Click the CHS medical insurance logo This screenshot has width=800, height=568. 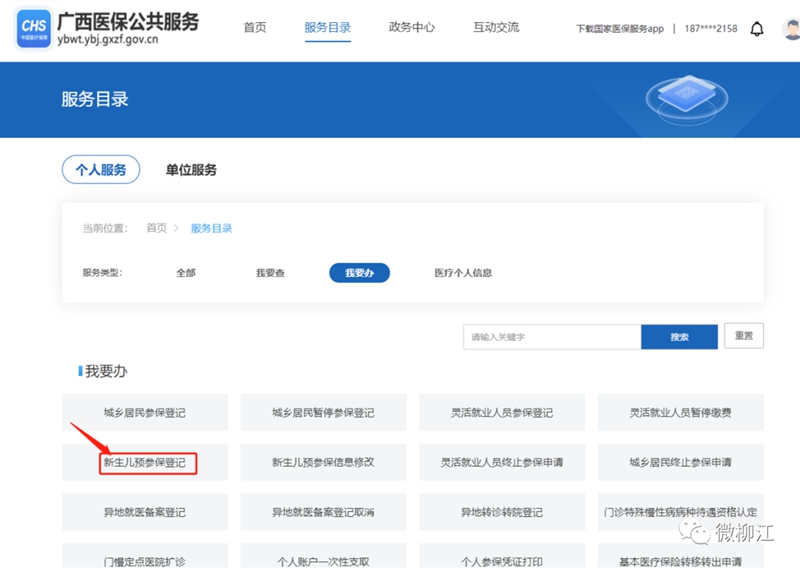tap(35, 28)
